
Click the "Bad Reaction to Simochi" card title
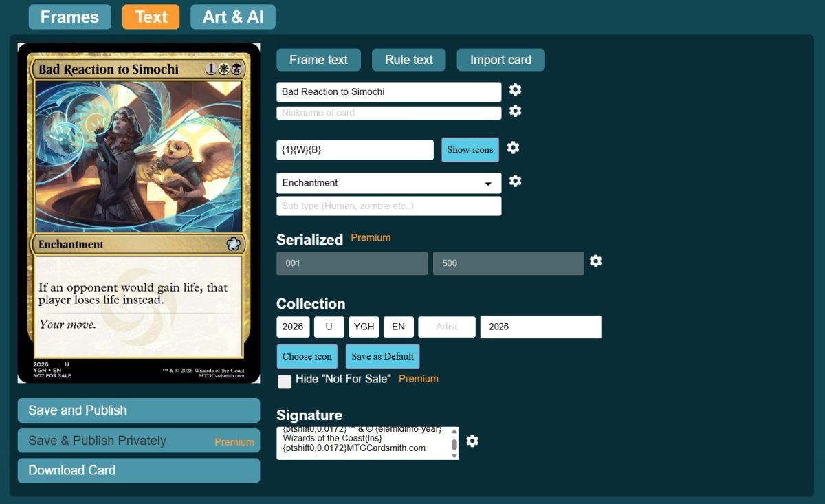coord(109,69)
